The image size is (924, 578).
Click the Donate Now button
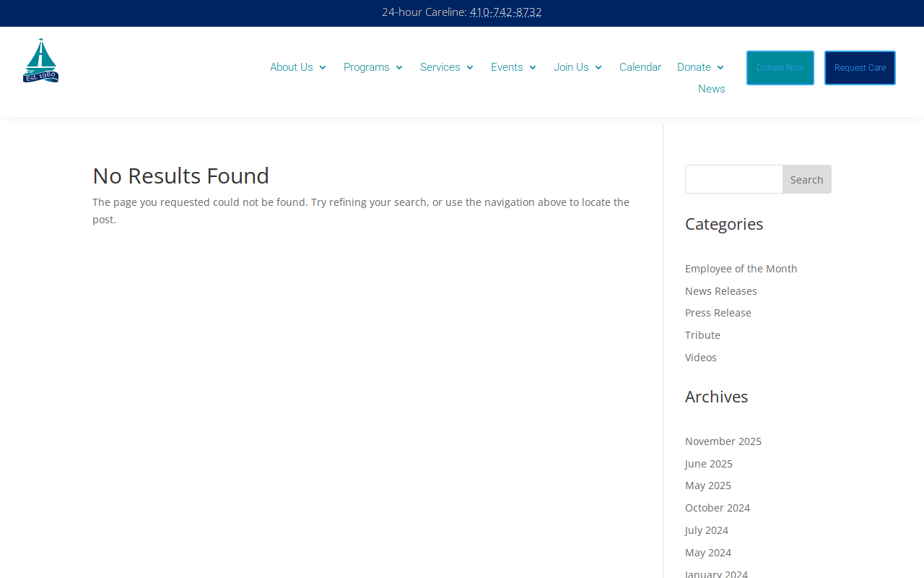point(780,68)
